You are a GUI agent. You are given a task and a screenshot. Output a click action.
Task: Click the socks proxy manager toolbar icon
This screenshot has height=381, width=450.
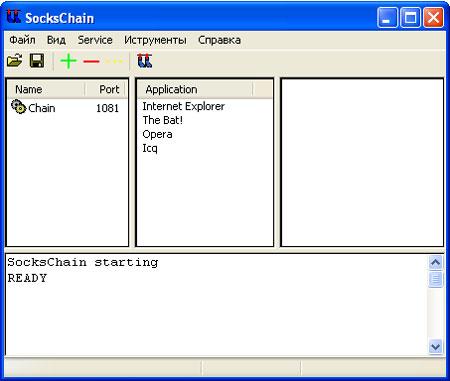(x=145, y=61)
